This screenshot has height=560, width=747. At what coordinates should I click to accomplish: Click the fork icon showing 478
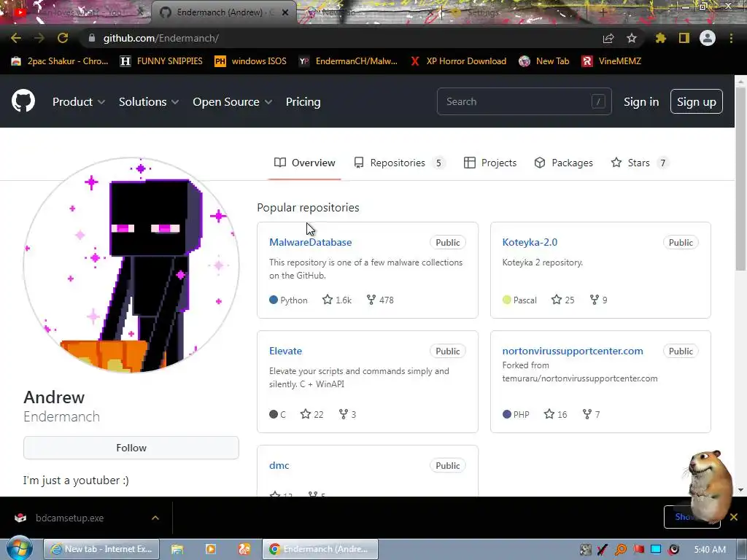(x=371, y=300)
